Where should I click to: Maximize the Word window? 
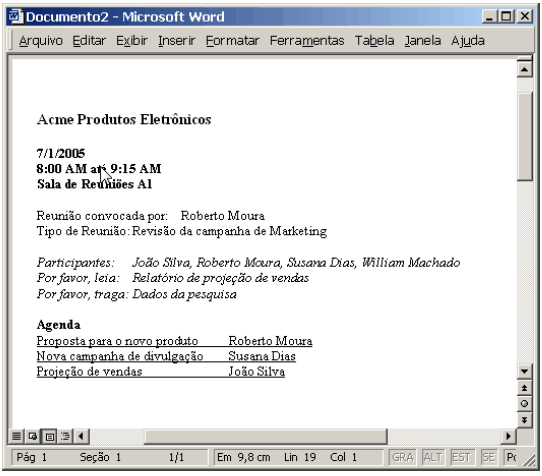coord(506,16)
